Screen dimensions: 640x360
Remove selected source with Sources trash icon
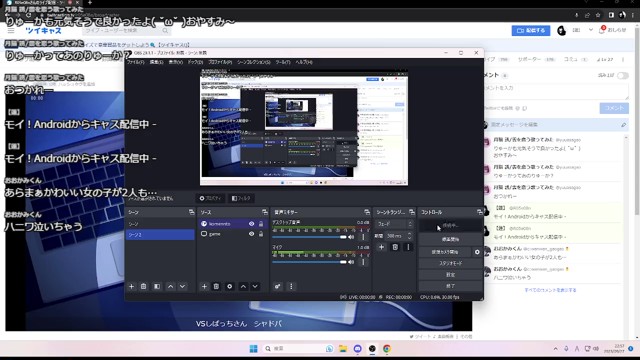click(216, 287)
